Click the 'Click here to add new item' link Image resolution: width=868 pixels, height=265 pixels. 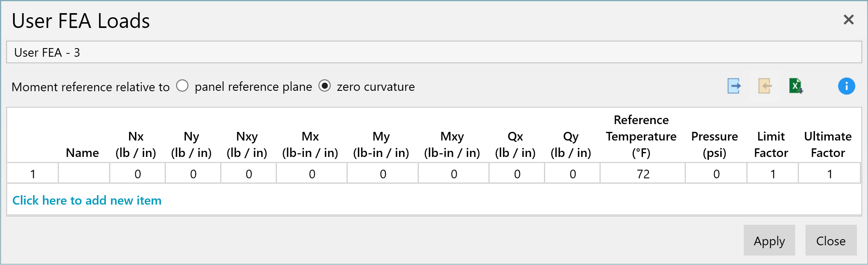point(87,200)
